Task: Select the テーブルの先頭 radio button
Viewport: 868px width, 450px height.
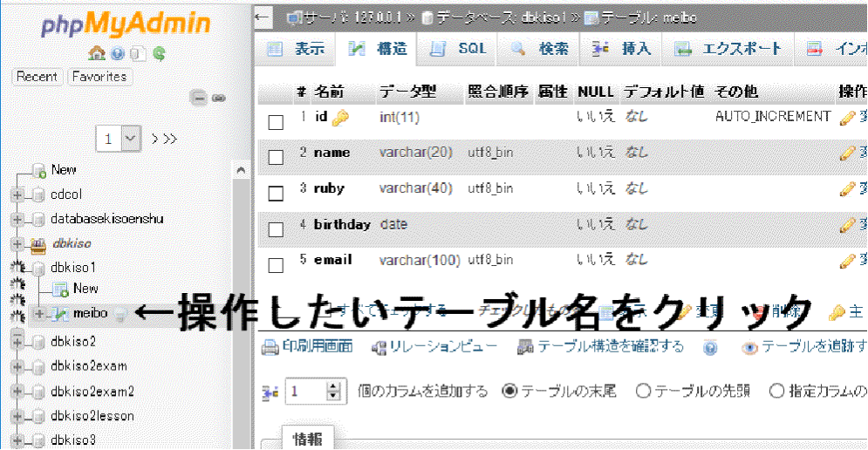Action: point(644,392)
